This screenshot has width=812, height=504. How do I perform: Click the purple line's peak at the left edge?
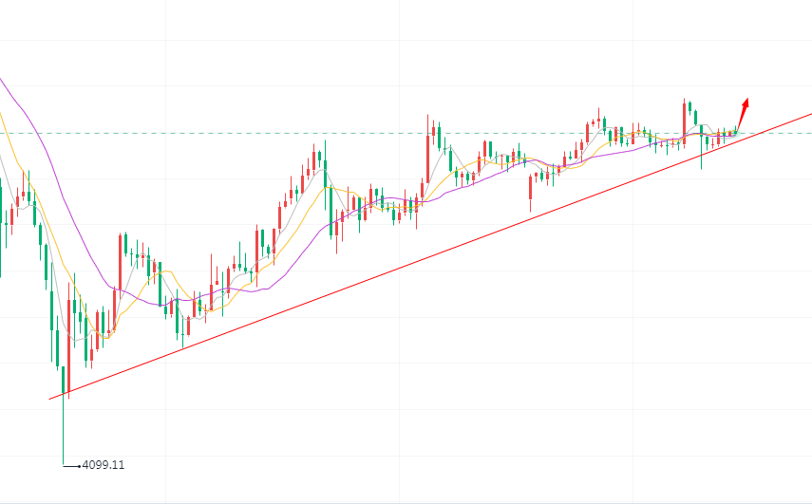(3, 80)
